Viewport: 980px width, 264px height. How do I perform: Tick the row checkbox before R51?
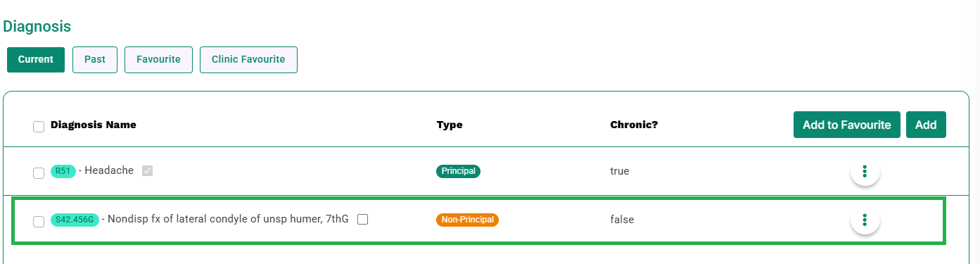coord(39,173)
